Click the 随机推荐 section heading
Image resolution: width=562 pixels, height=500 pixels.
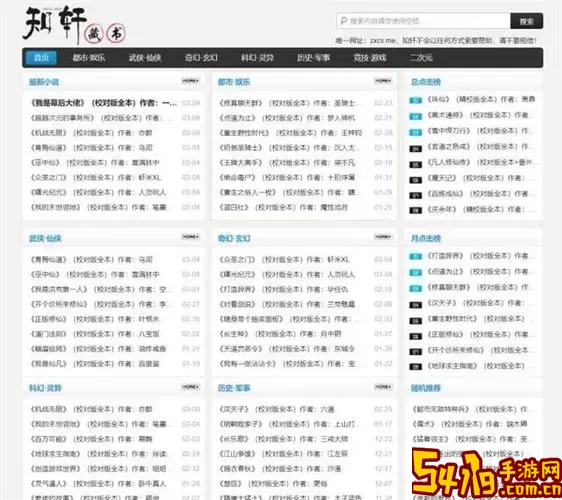click(425, 388)
